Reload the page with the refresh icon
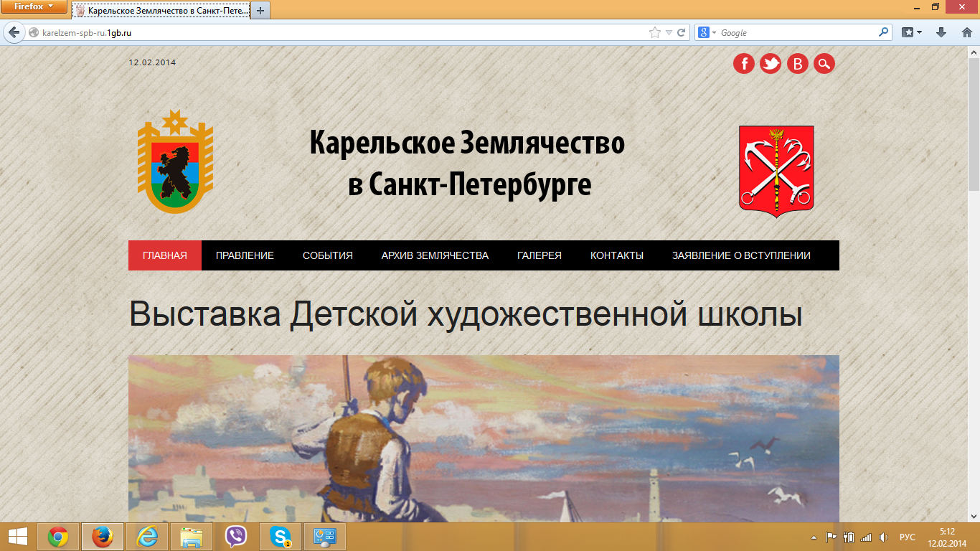 [x=681, y=32]
